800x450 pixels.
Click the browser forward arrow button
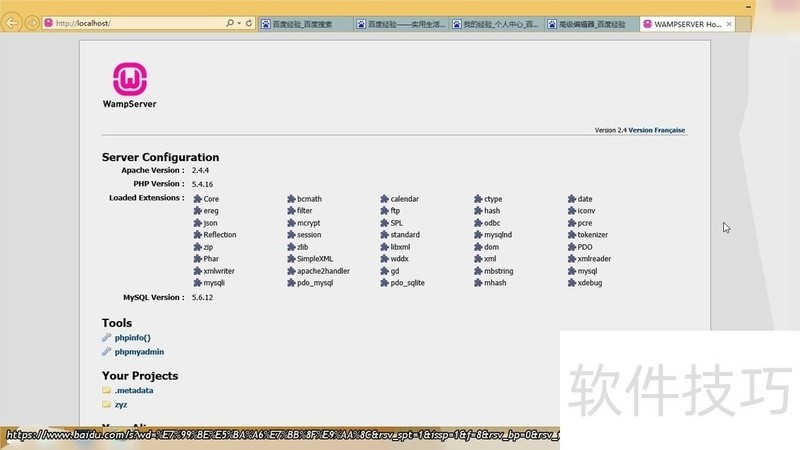[x=32, y=23]
